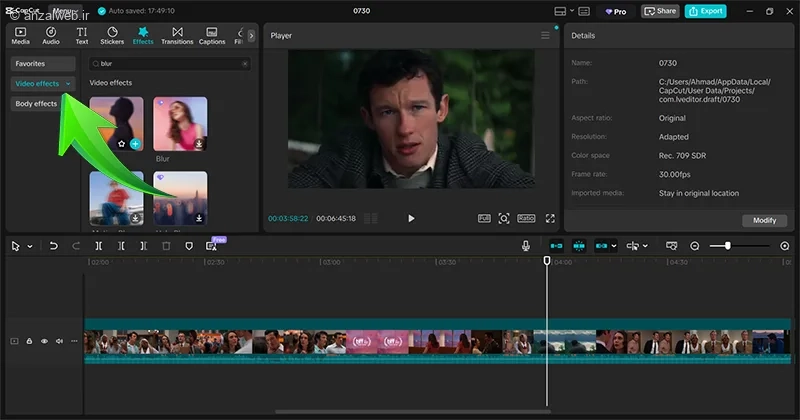Image resolution: width=800 pixels, height=420 pixels.
Task: Click the marker shield icon in toolbar
Action: click(x=188, y=245)
